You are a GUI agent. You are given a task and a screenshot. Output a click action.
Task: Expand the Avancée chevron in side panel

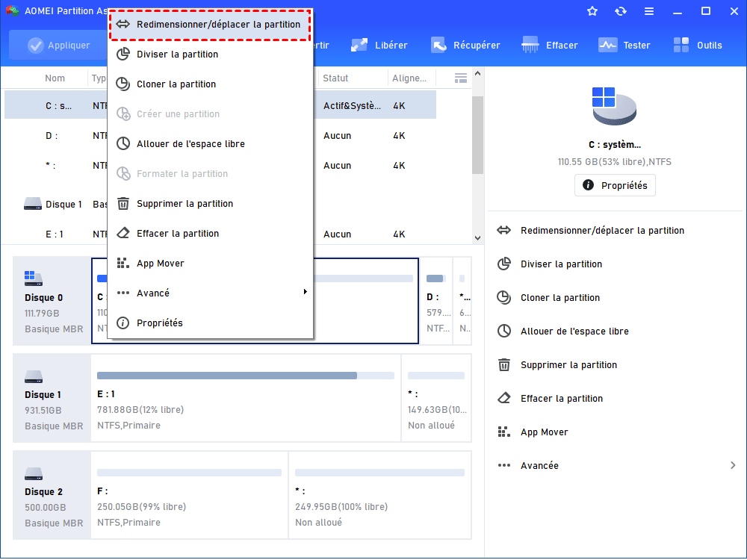point(733,465)
